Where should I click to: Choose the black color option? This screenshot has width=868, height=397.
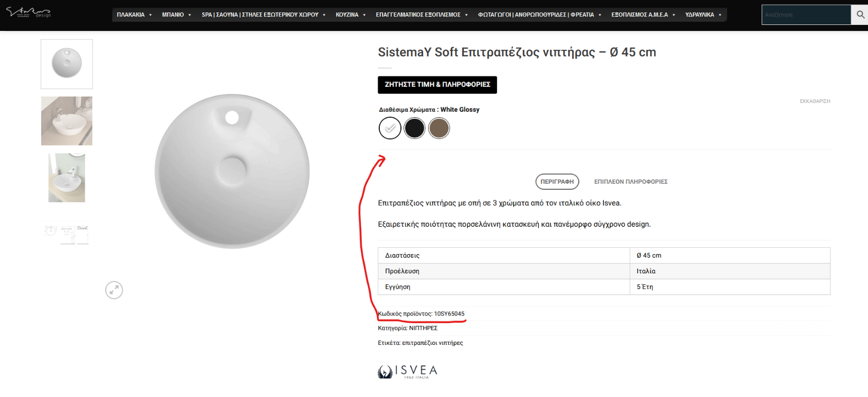(x=414, y=128)
